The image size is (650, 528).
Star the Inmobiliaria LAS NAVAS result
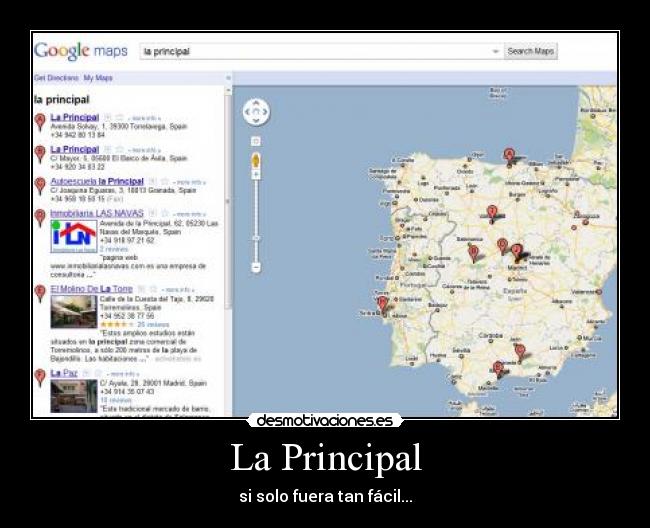point(165,213)
